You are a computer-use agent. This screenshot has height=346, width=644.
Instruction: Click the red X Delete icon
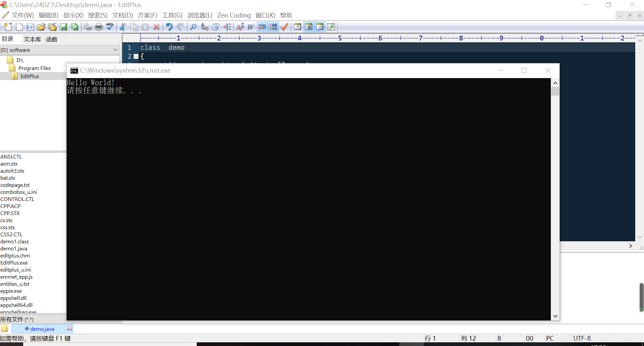pos(156,27)
